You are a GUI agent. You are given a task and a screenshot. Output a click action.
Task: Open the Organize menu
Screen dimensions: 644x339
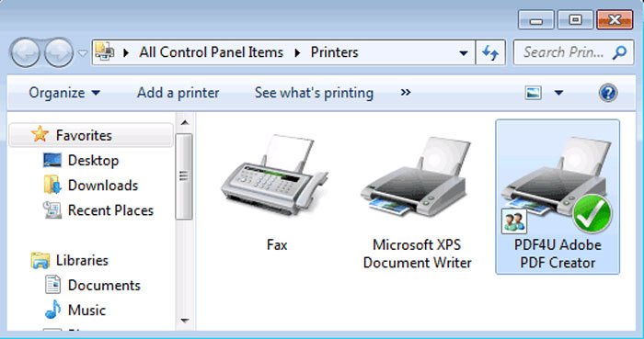click(x=64, y=93)
